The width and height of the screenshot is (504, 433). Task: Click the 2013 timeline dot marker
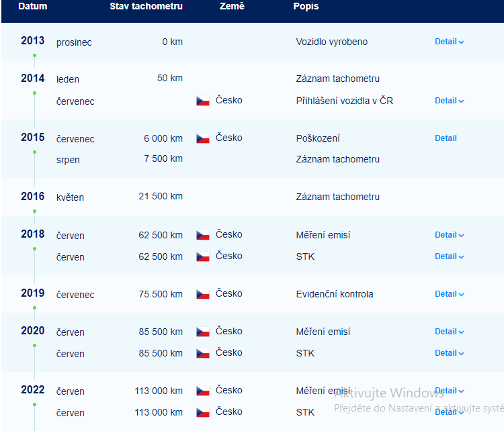(x=35, y=56)
